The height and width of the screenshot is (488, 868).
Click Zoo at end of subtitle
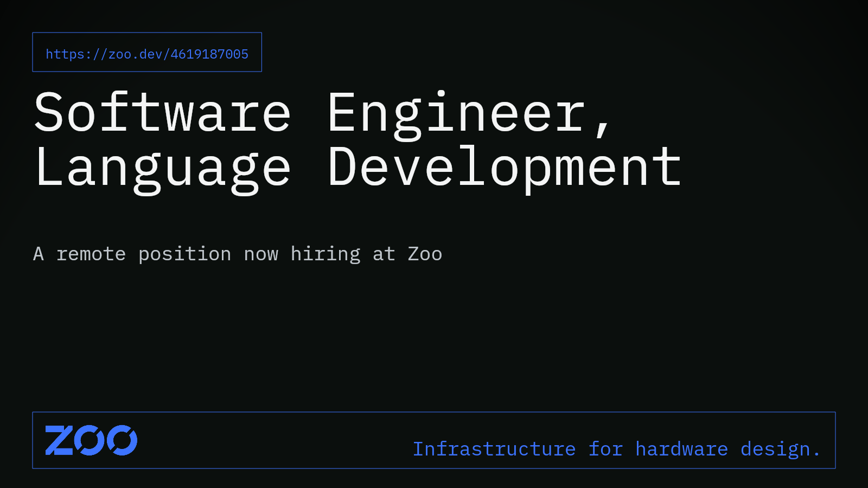pos(425,254)
